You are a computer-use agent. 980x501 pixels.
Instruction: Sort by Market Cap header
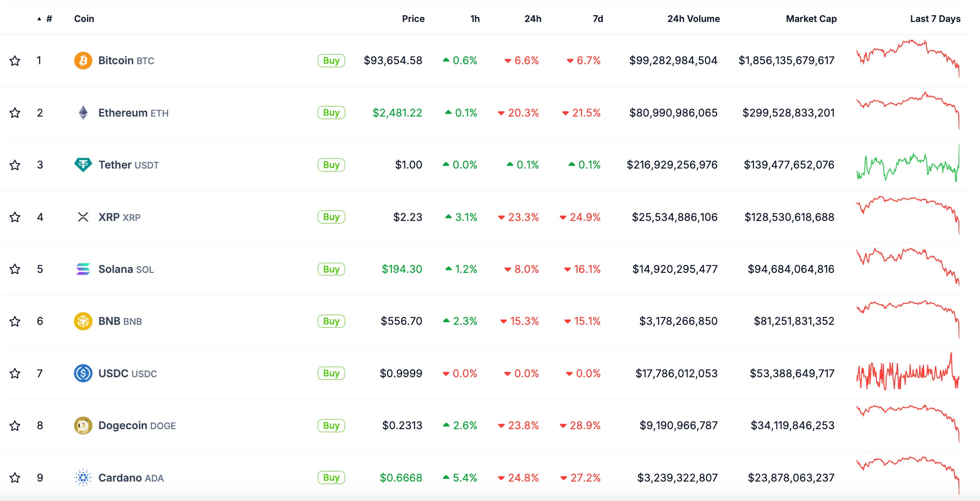coord(811,19)
